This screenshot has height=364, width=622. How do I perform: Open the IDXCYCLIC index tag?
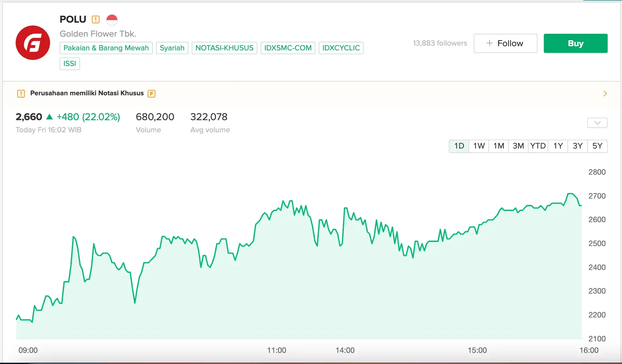(x=341, y=48)
